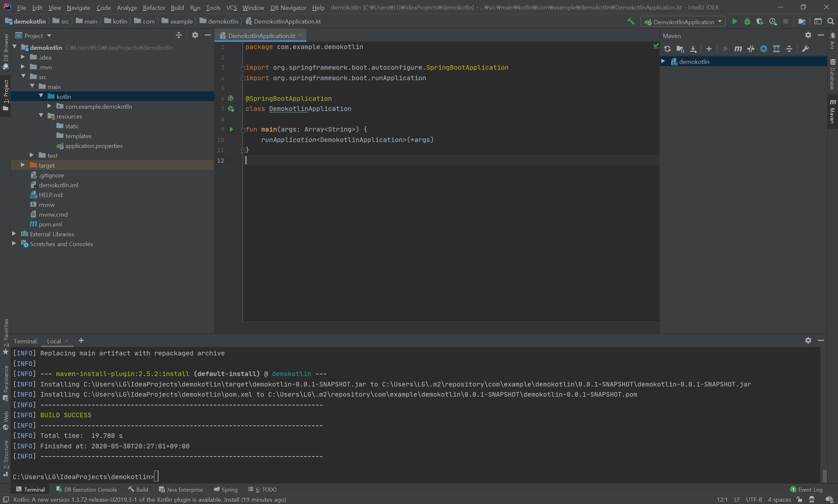The width and height of the screenshot is (838, 504).
Task: Open Search Everywhere magnifier icon
Action: tap(830, 21)
